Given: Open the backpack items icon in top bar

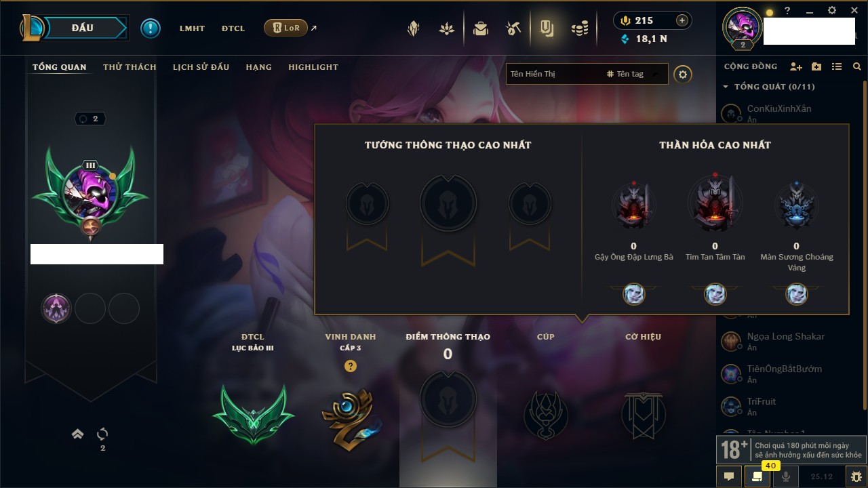Looking at the screenshot, I should (481, 28).
